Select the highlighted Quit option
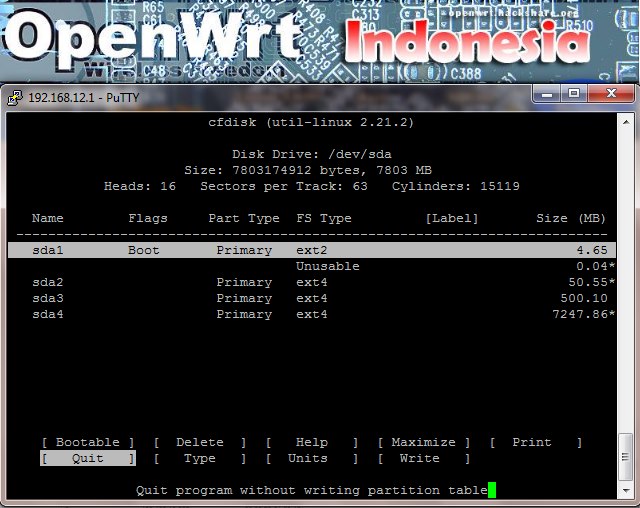 (x=88, y=458)
